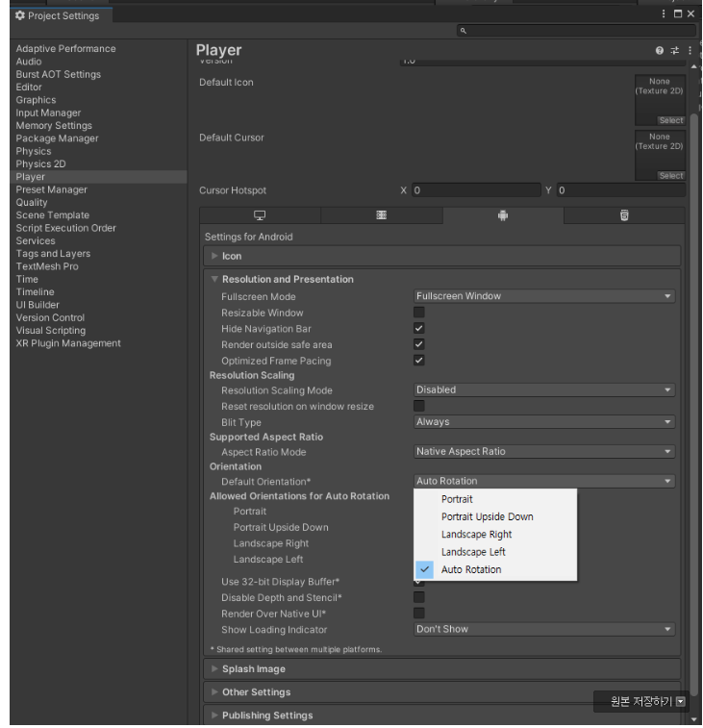703x728 pixels.
Task: Click the Cursor Hotspot Y field
Action: click(621, 190)
